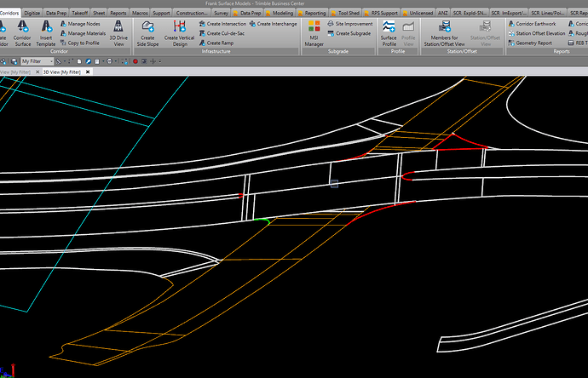
Task: Open the Reporting ribbon tab
Action: tap(312, 13)
